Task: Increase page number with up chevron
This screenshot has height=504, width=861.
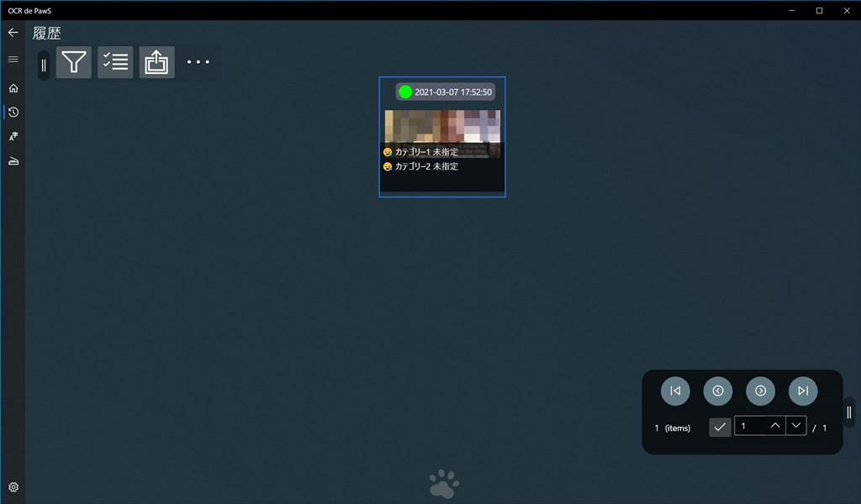Action: (775, 426)
